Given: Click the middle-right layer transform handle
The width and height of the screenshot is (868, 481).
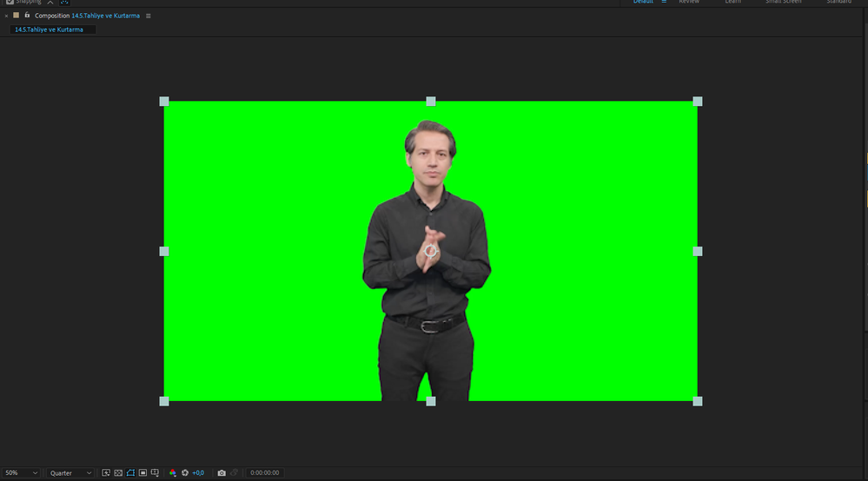Looking at the screenshot, I should click(x=698, y=252).
